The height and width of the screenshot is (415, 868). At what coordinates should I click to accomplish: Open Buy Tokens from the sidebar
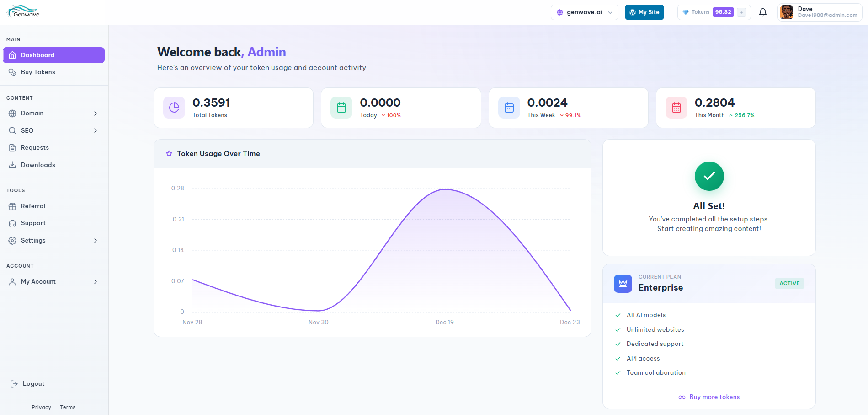[x=38, y=72]
